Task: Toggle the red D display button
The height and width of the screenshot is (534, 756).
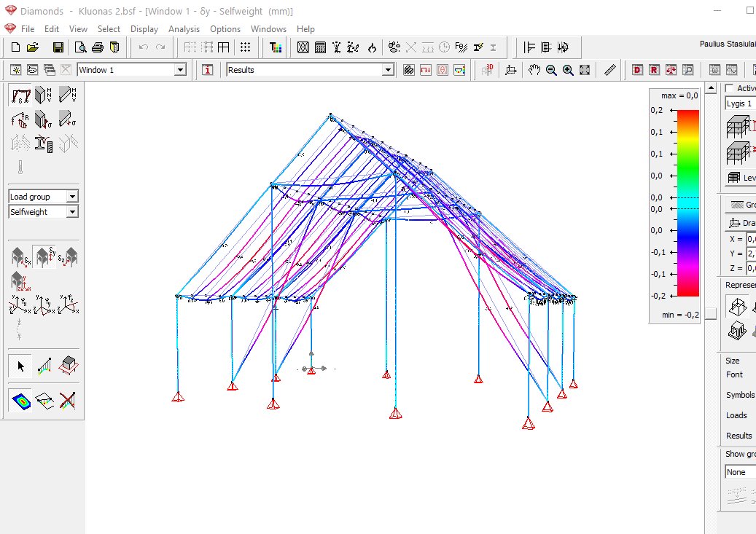Action: 637,70
